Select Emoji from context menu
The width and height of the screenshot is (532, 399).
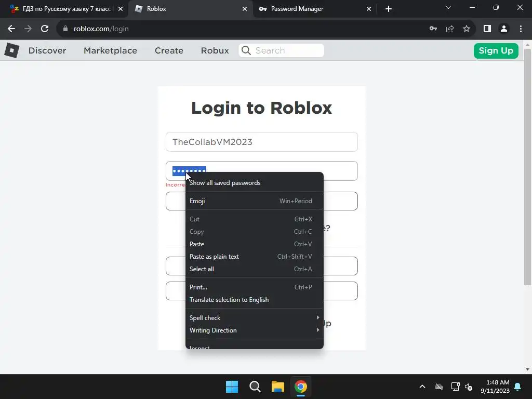[x=255, y=201]
